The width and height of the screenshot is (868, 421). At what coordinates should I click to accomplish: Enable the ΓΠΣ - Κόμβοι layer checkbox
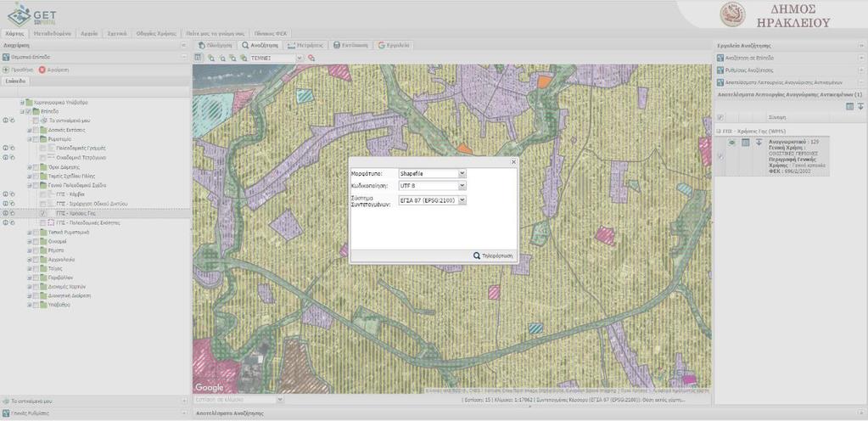(x=43, y=195)
